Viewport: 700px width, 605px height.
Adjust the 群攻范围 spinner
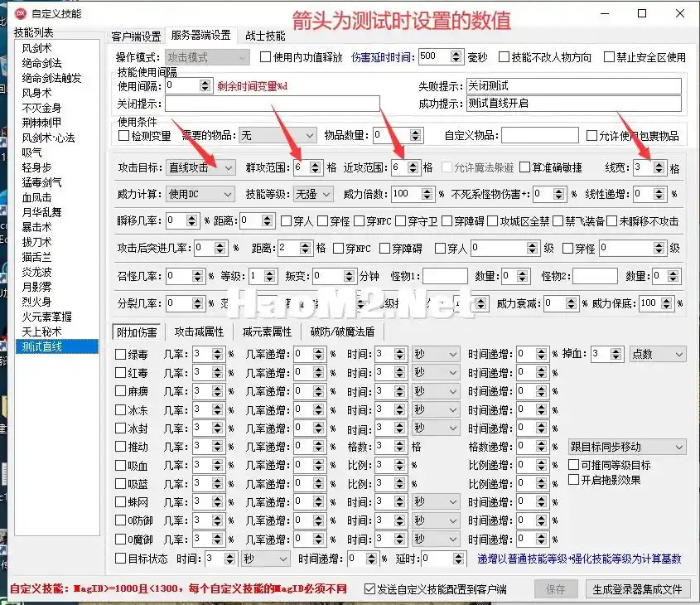tap(315, 168)
